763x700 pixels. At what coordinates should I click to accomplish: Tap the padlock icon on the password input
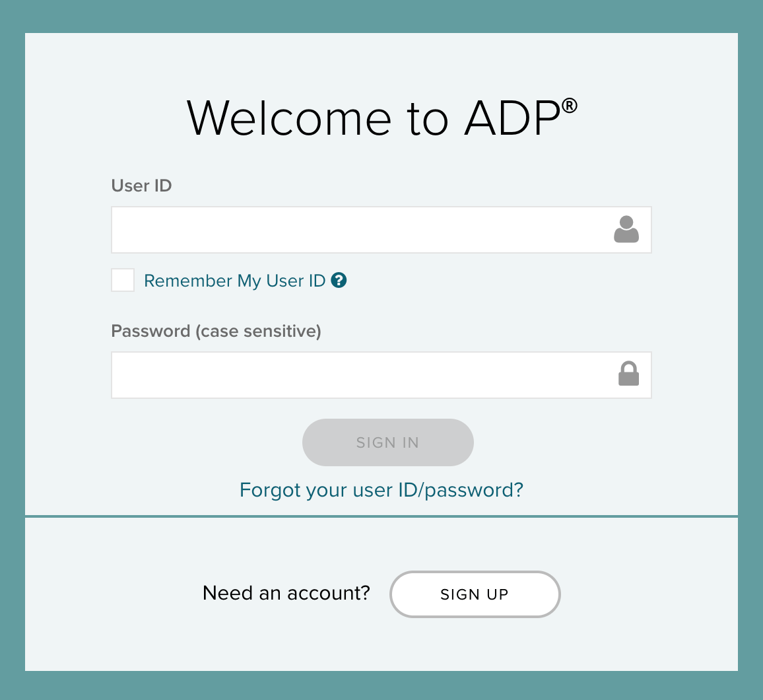point(628,374)
